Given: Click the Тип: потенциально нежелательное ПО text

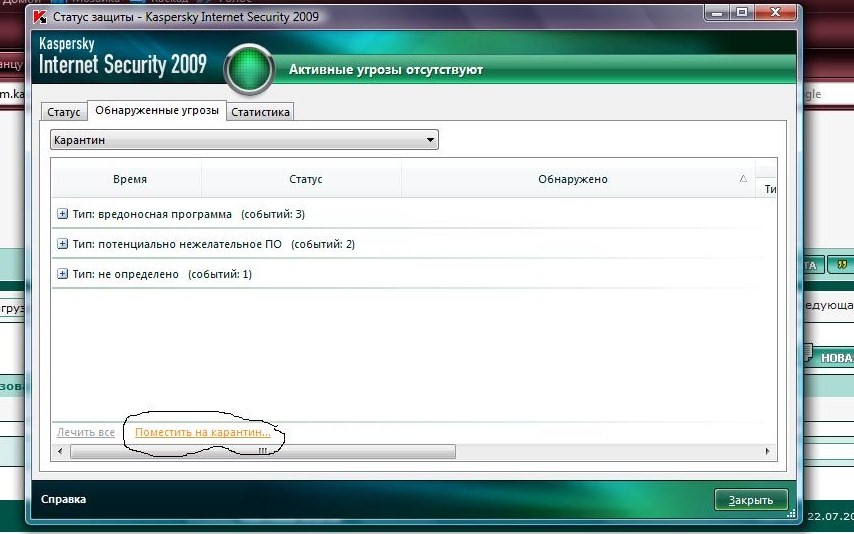Looking at the screenshot, I should 214,244.
